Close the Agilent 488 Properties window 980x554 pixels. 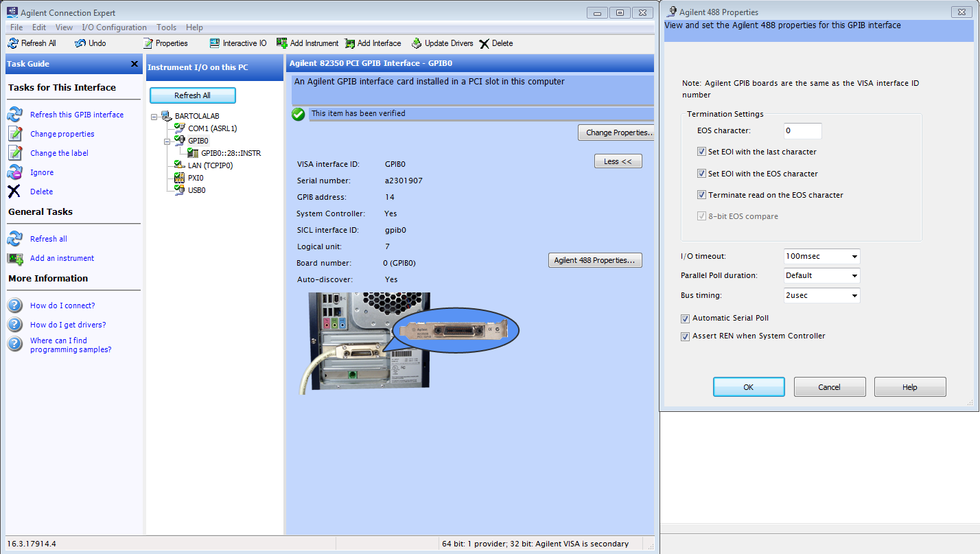click(x=961, y=12)
